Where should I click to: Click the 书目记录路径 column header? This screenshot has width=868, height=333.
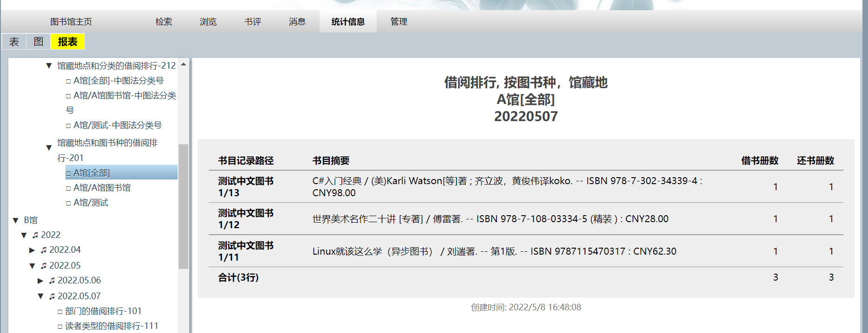coord(246,161)
